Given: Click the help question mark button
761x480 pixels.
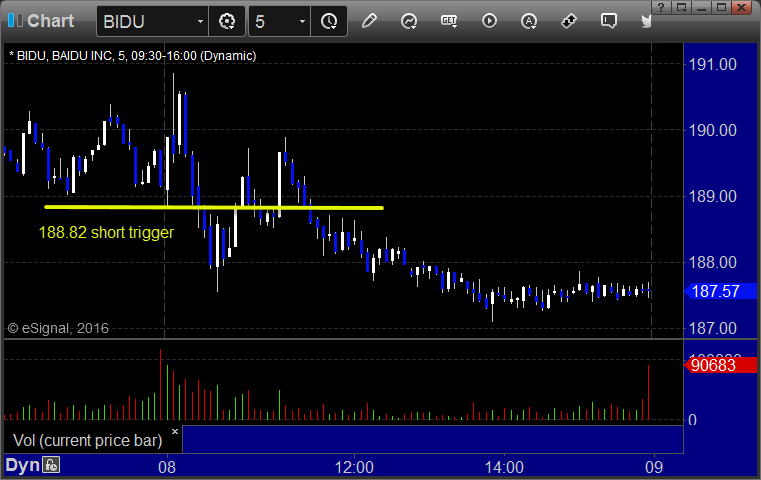Looking at the screenshot, I should [661, 7].
